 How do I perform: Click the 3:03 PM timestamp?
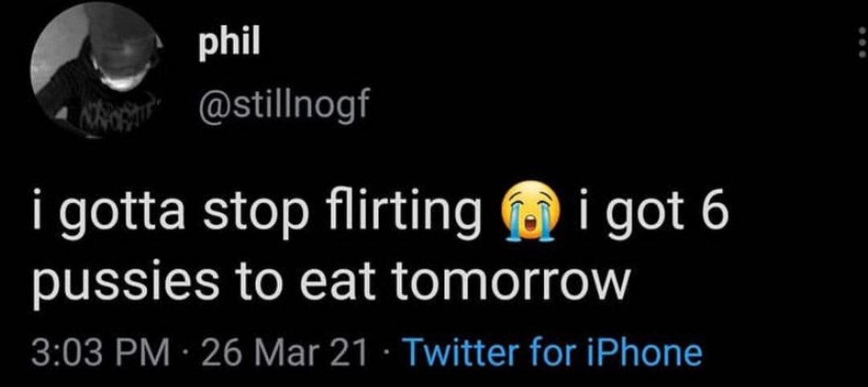(99, 352)
